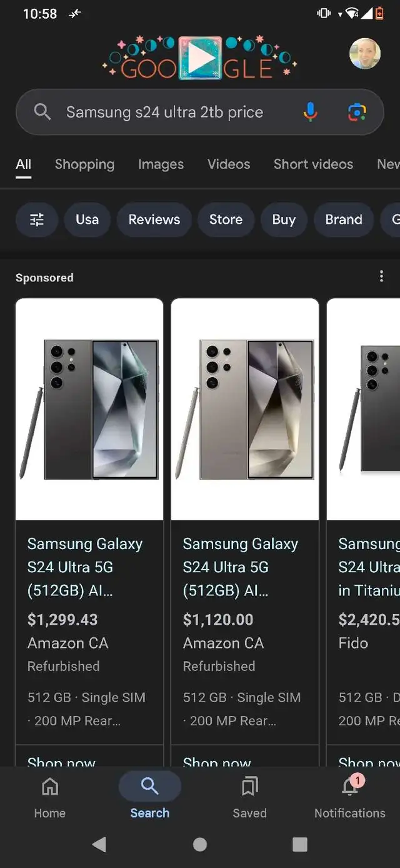Open the account profile picture
The height and width of the screenshot is (868, 400).
point(365,54)
